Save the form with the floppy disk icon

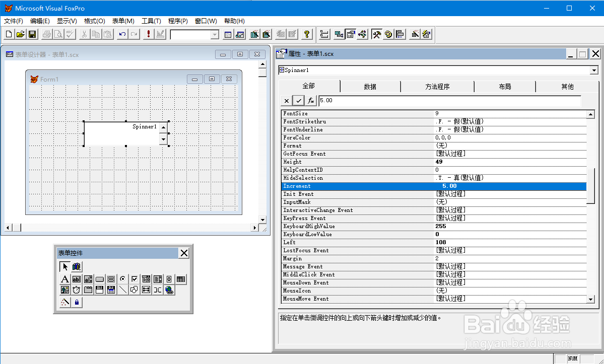32,34
